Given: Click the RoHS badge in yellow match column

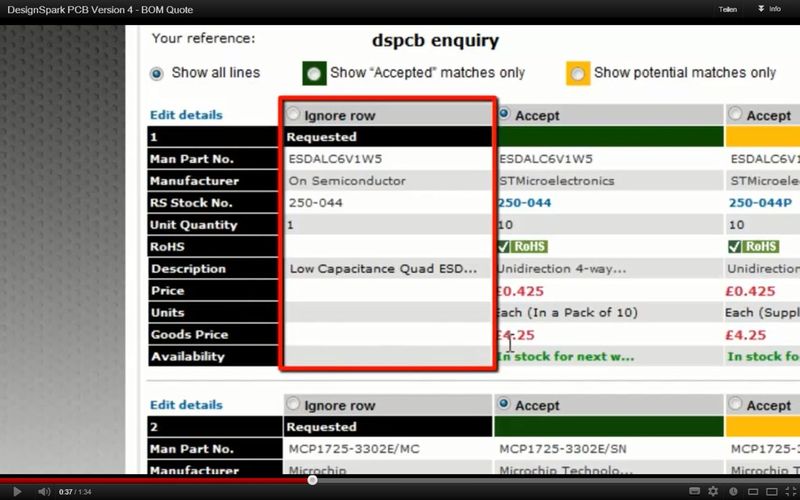Looking at the screenshot, I should (x=754, y=246).
